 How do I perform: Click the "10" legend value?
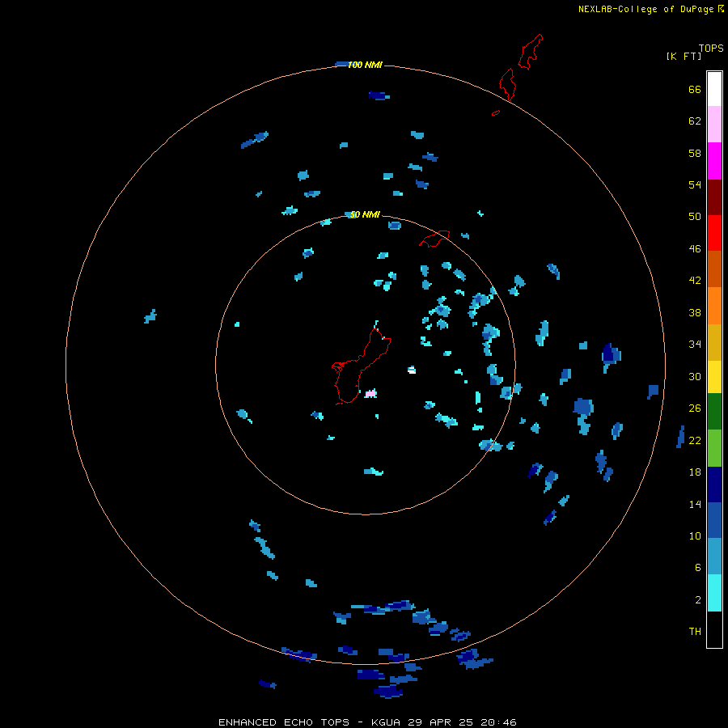point(695,536)
